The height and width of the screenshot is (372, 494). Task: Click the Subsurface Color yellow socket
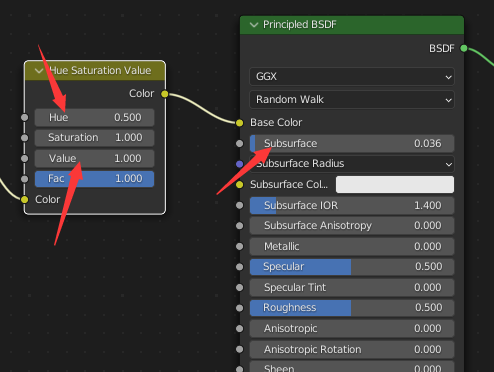point(239,185)
